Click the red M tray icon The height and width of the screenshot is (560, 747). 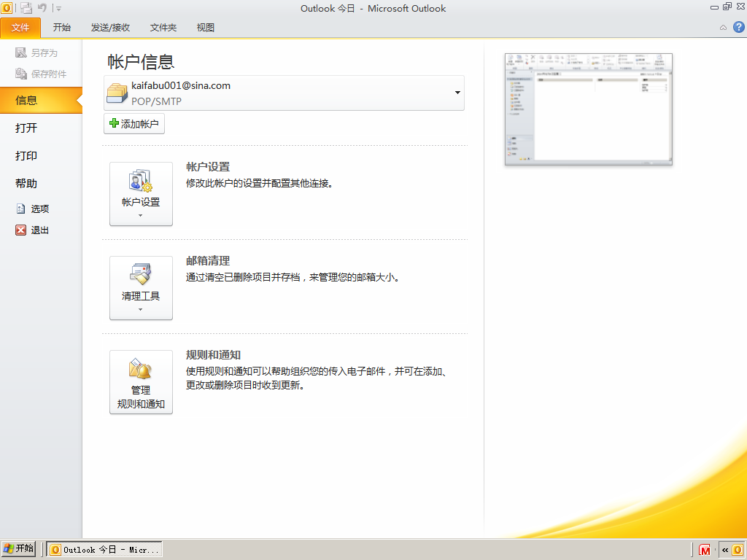point(705,550)
